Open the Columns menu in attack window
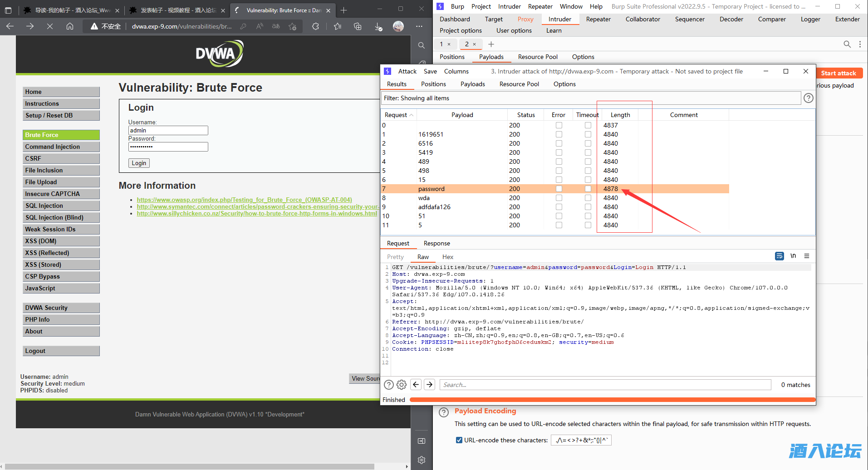 click(x=456, y=71)
